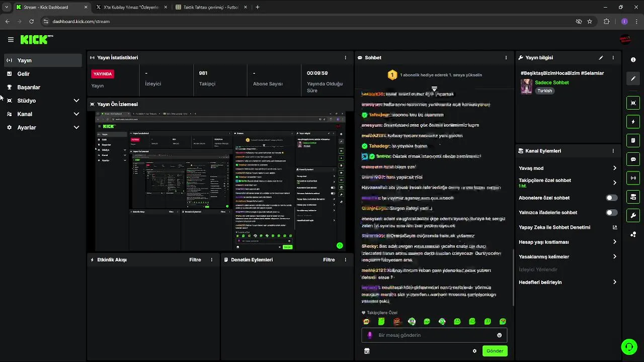Screen dimensions: 644x362
Task: Toggle Yalnızca ifadelerle sohbet switch
Action: 611,213
